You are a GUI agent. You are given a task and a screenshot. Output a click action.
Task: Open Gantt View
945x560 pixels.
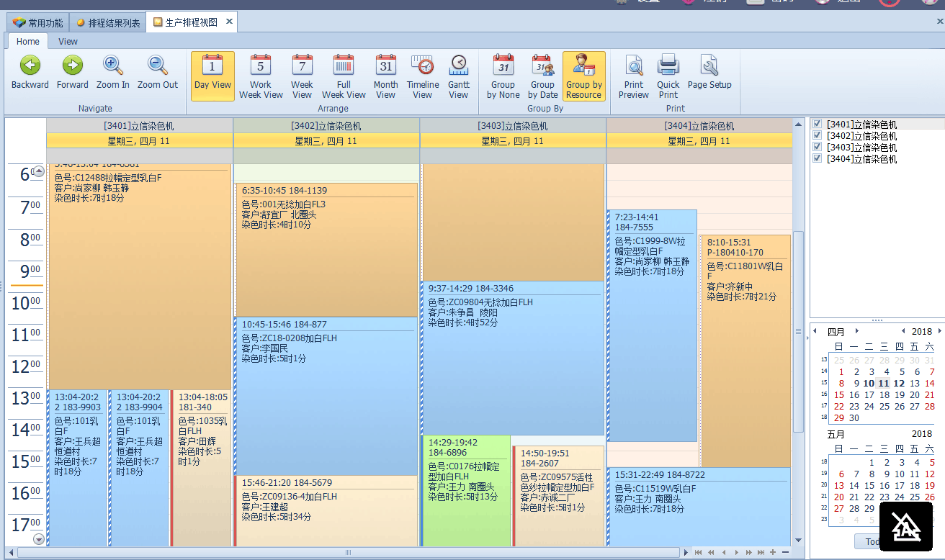coord(459,76)
